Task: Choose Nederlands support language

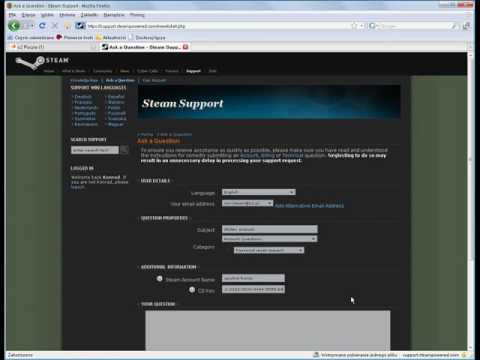Action: coord(86,108)
